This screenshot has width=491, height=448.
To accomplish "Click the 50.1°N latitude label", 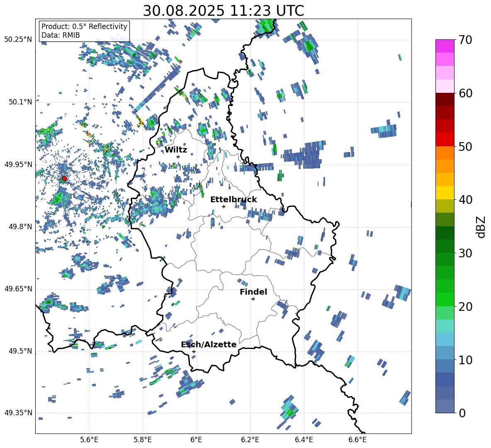I will tap(21, 102).
